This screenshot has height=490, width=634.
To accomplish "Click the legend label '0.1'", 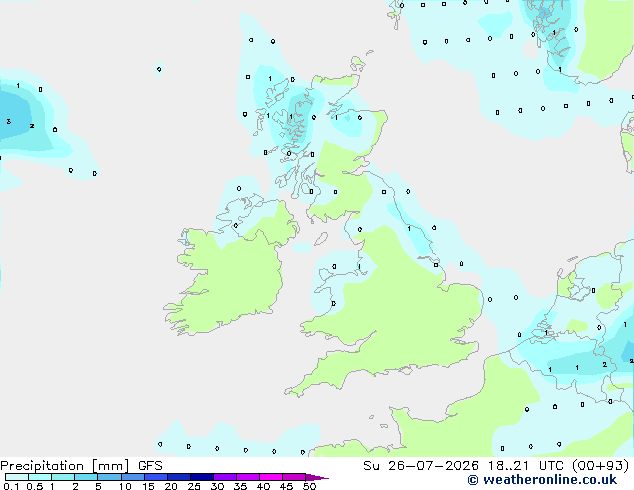I will 9,486.
